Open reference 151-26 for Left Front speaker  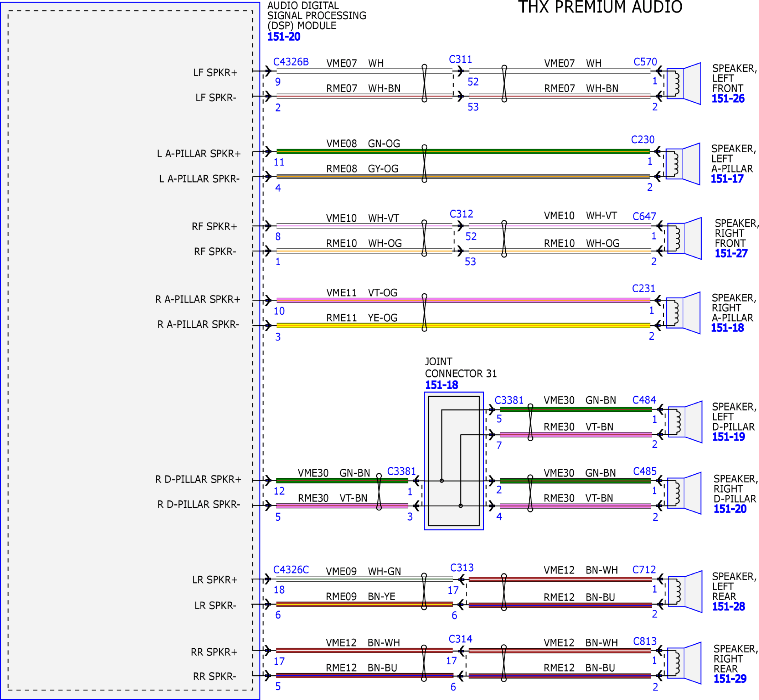click(x=728, y=98)
